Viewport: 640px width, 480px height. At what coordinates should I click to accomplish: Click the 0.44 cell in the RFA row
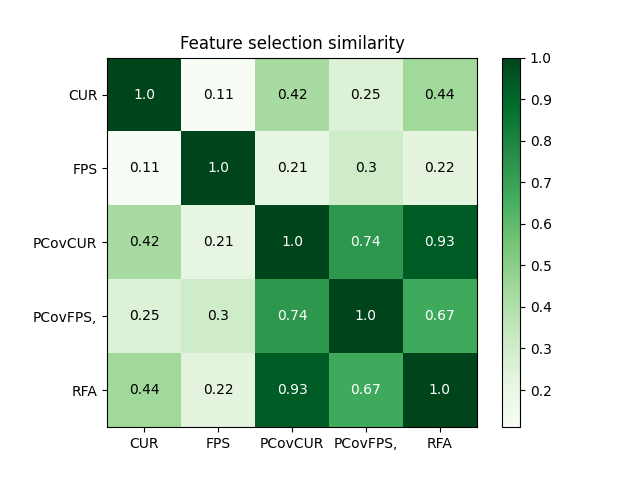144,390
